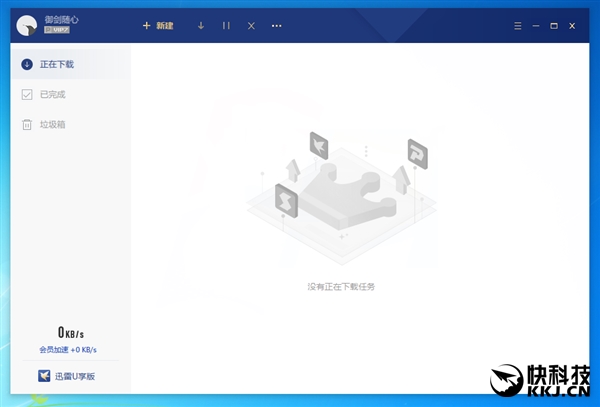Close the Xunlei window
Screen dimensions: 600x407
point(572,26)
